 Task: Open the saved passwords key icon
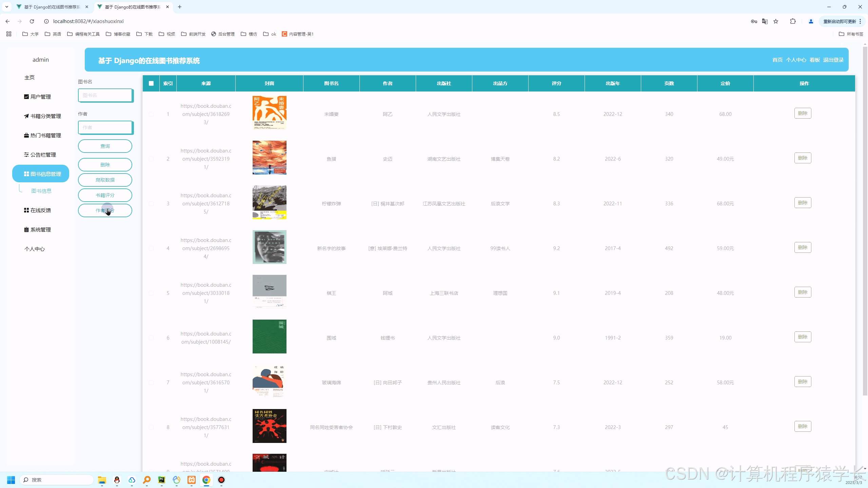pyautogui.click(x=754, y=21)
